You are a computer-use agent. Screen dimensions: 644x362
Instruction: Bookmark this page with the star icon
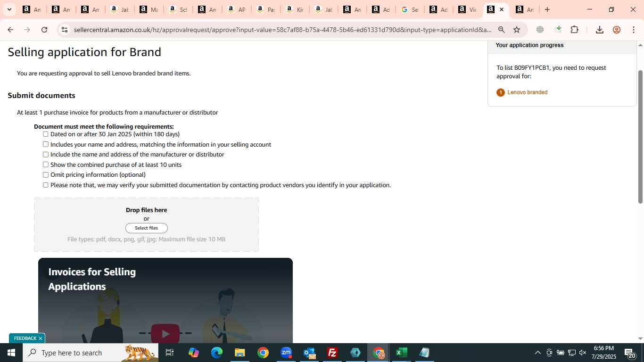[x=517, y=30]
